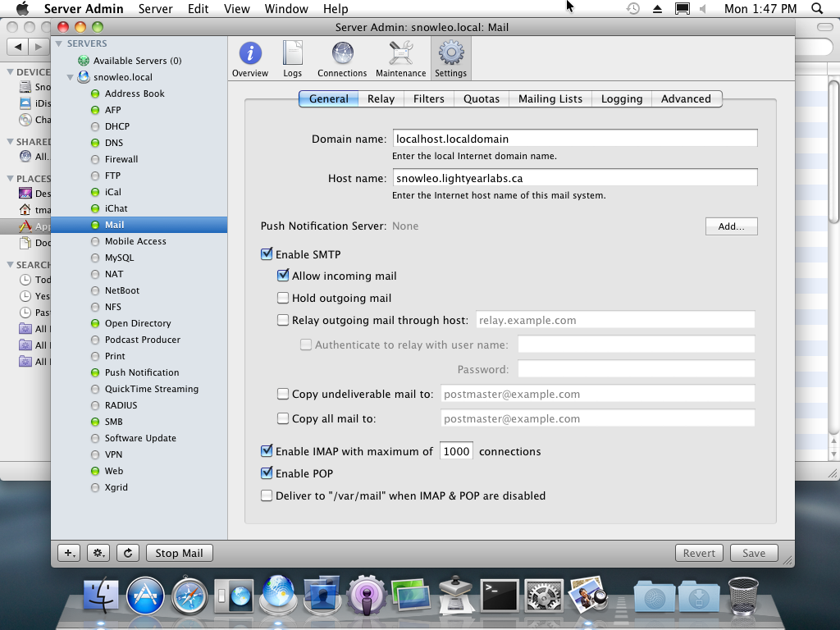Enable Relay outgoing mail through host
The width and height of the screenshot is (840, 630).
tap(283, 320)
